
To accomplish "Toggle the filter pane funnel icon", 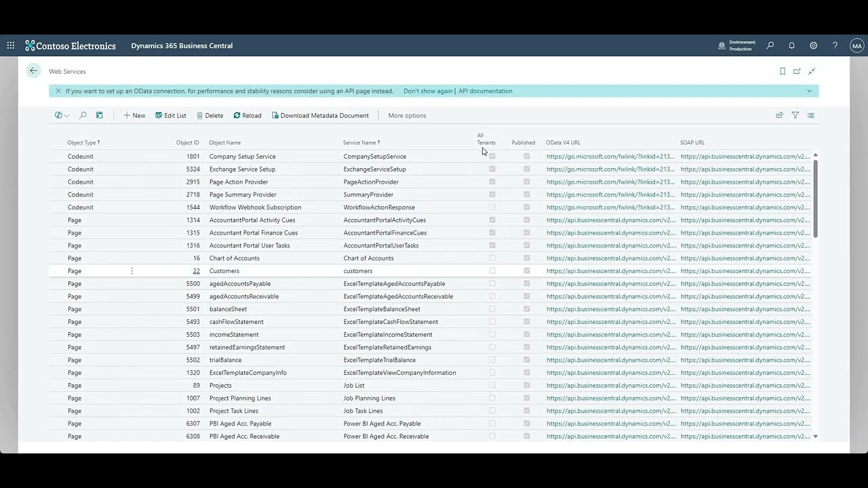I will 795,115.
